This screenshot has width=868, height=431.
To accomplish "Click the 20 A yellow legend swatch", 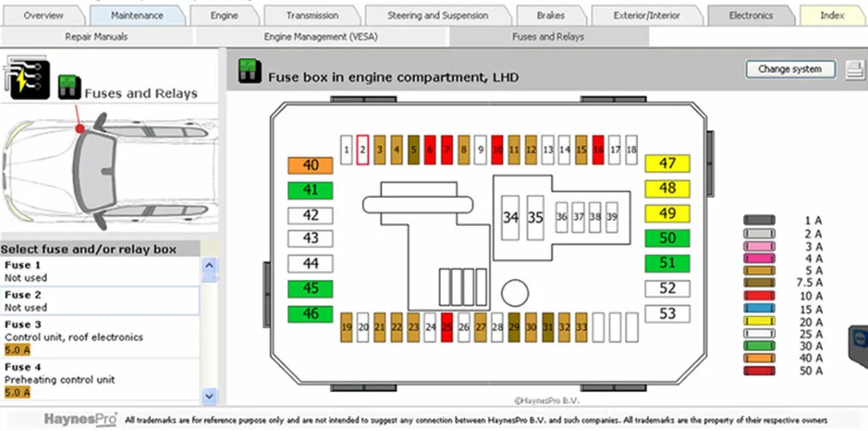I will 759,321.
